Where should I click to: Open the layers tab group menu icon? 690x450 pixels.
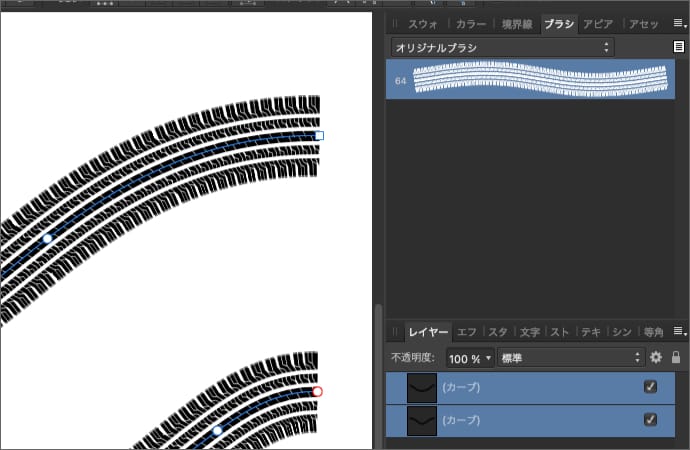point(680,331)
